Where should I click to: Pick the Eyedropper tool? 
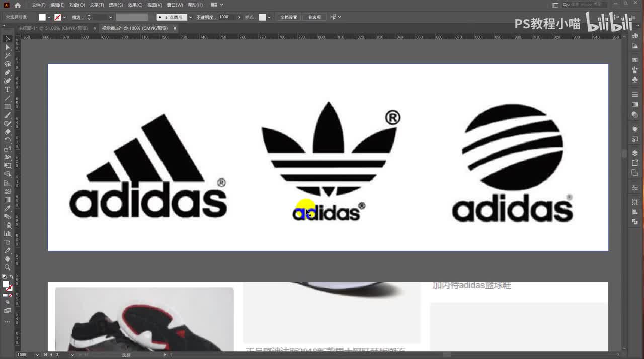point(8,208)
